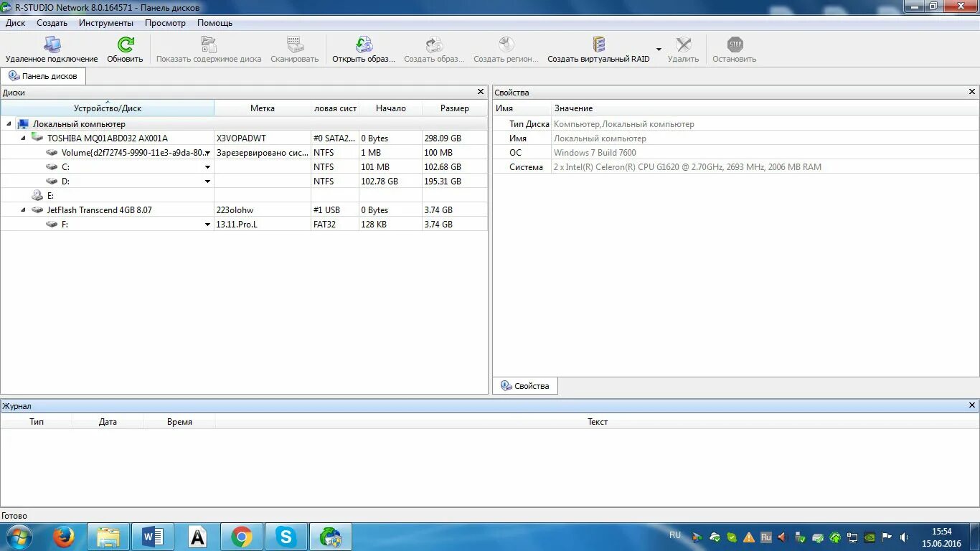Open dropdown arrow on the D: volume row
The height and width of the screenshot is (551, 980).
(208, 182)
